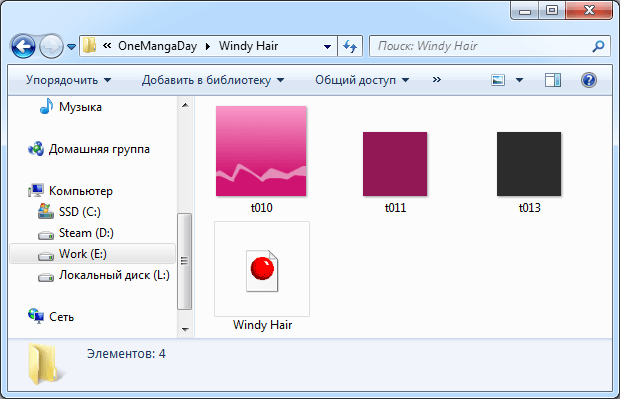Click the Компьютер monitor icon

pyautogui.click(x=36, y=191)
